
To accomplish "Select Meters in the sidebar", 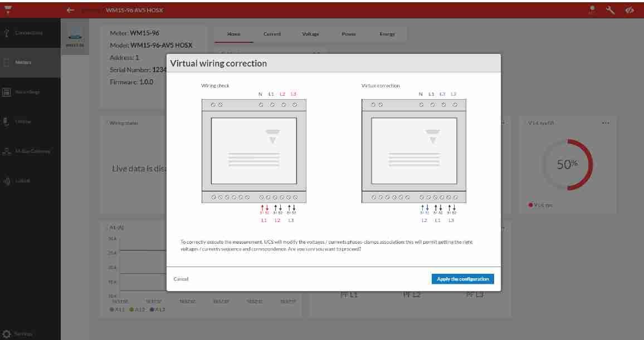I will (x=23, y=62).
